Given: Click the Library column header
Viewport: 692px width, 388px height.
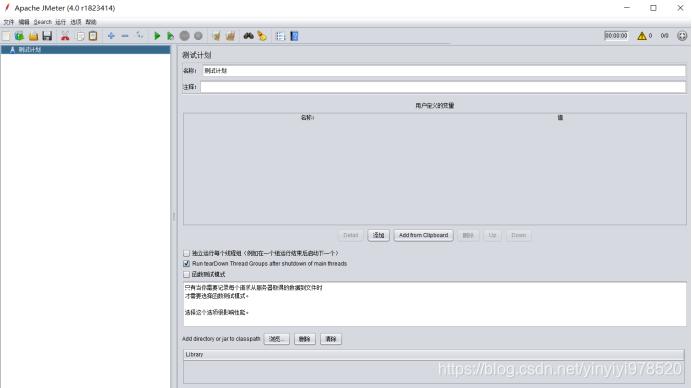Looking at the screenshot, I should pyautogui.click(x=434, y=354).
